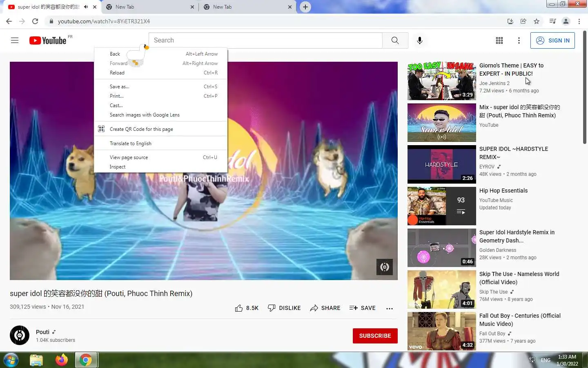This screenshot has height=368, width=588.
Task: Click the page vertical scrollbar
Action: point(585,87)
